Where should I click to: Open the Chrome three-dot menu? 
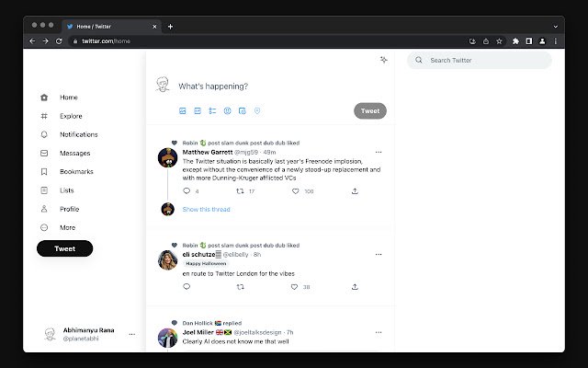click(x=556, y=41)
